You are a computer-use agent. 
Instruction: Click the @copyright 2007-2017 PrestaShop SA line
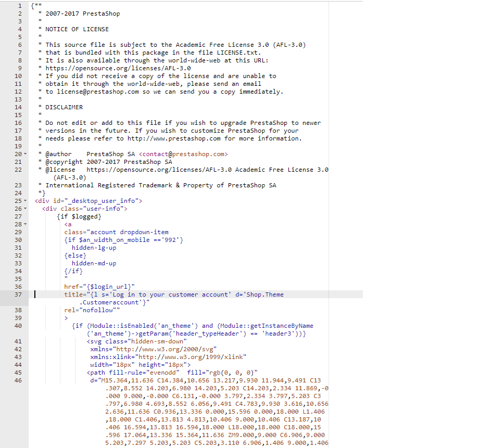coord(109,162)
